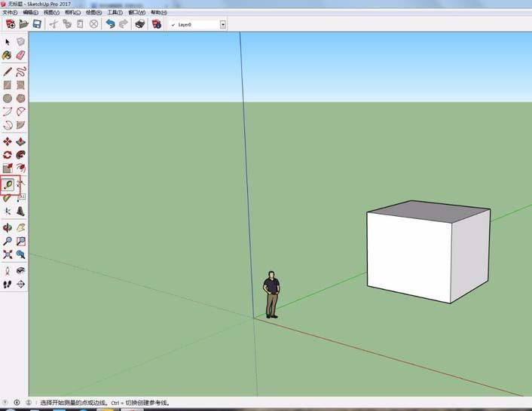This screenshot has height=411, width=532.
Task: Click the Zoom Extents tool
Action: click(x=8, y=254)
